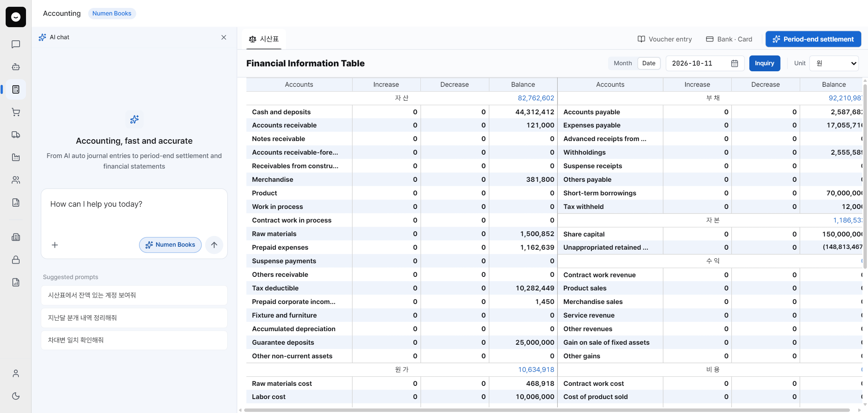Click the Inquiry button
Image resolution: width=868 pixels, height=413 pixels.
[x=764, y=63]
